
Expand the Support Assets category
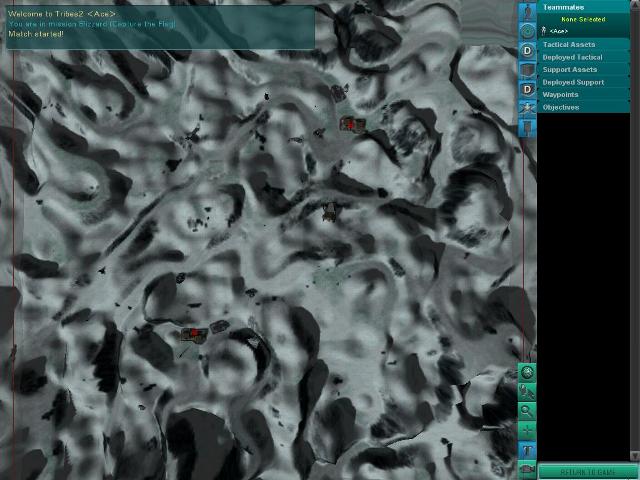coord(584,70)
